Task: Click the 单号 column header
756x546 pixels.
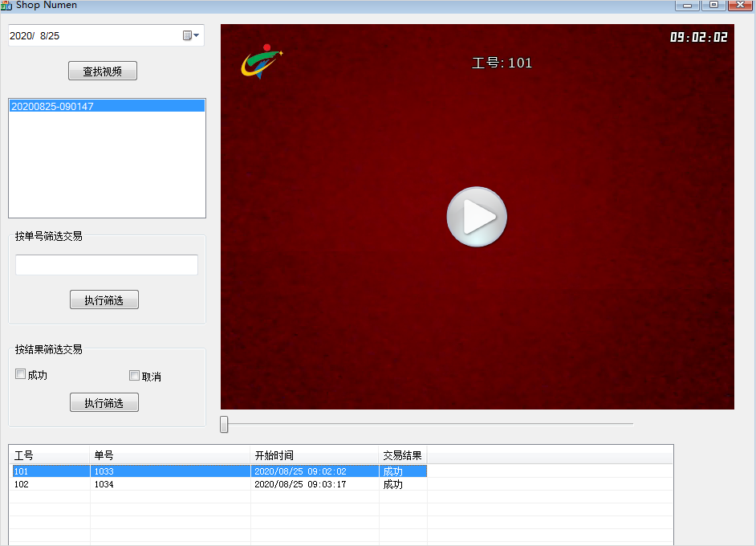Action: 170,454
